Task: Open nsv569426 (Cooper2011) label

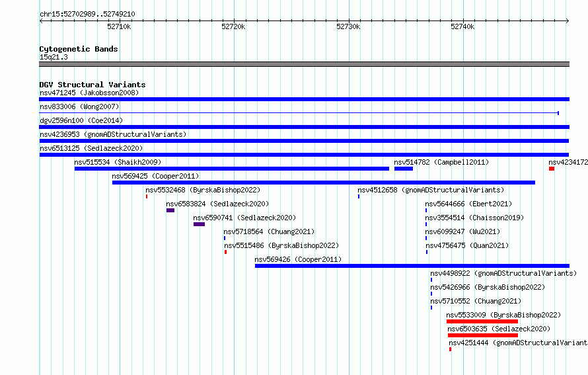Action: pos(298,259)
